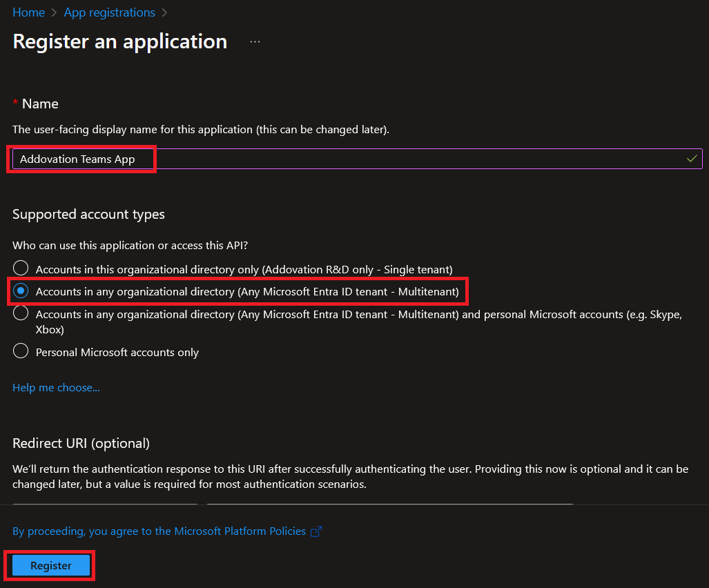Click the red required asterisk beside Name
Viewport: 709px width, 588px height.
pos(15,104)
